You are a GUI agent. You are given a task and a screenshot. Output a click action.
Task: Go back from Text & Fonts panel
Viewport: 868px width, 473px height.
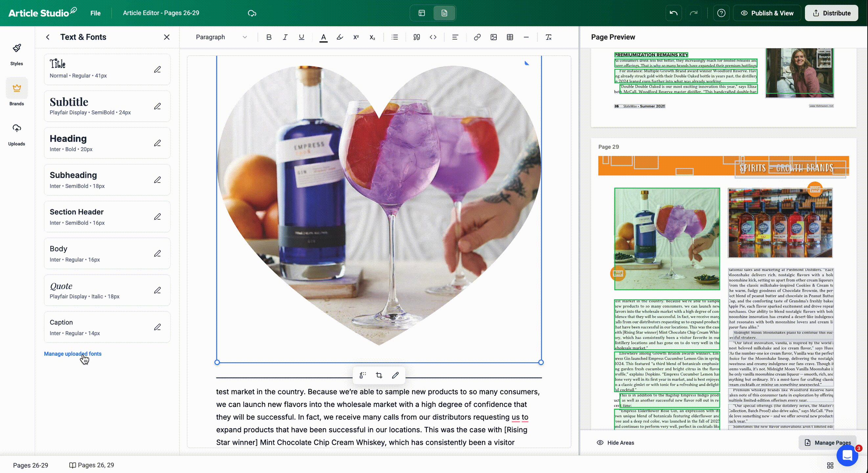click(48, 37)
